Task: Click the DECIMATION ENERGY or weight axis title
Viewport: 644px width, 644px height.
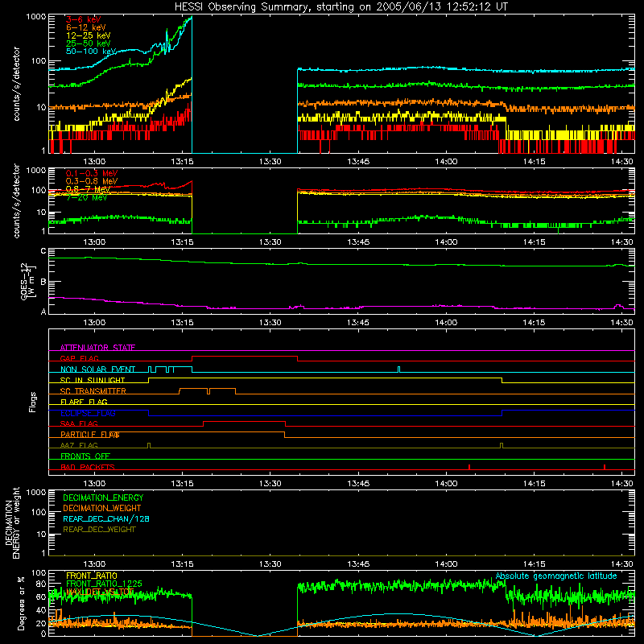Action: point(12,522)
